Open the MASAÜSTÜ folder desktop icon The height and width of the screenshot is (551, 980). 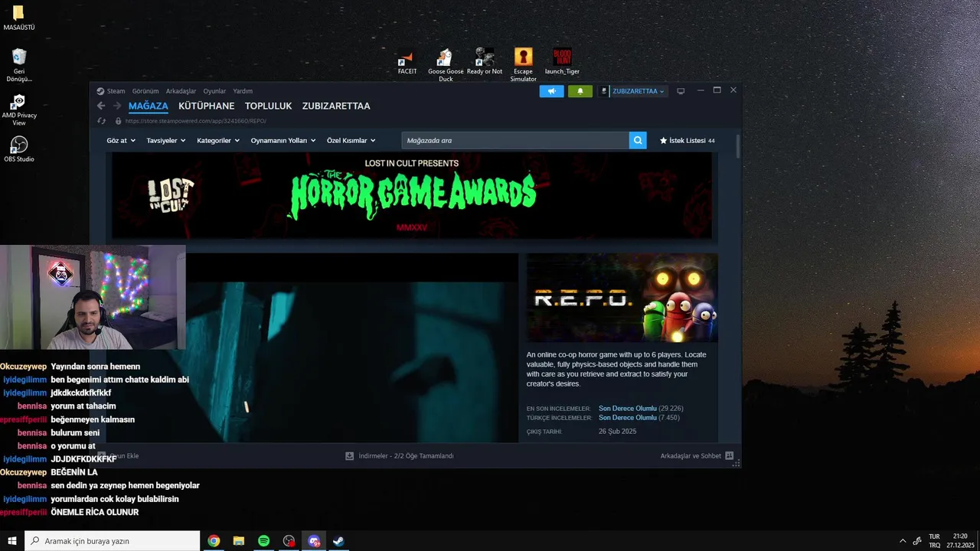pos(19,18)
